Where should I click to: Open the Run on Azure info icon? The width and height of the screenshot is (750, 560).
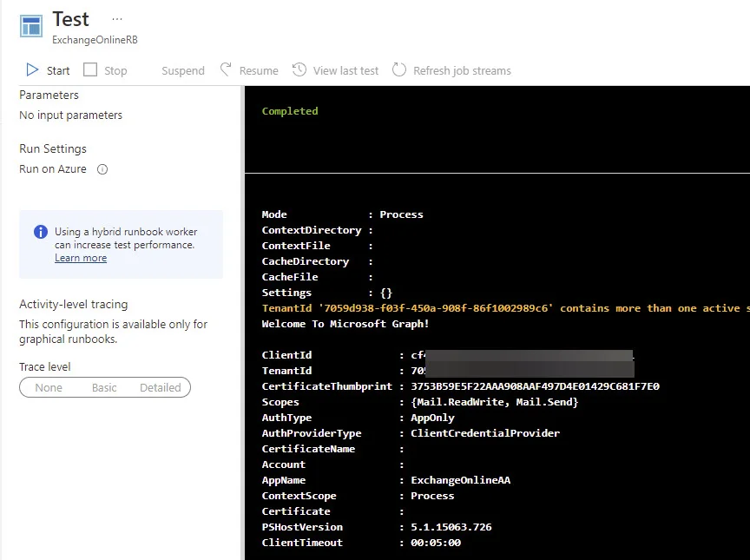102,169
